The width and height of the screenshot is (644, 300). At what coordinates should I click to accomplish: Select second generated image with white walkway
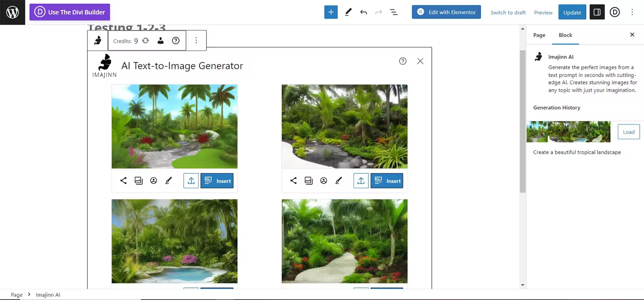[345, 126]
